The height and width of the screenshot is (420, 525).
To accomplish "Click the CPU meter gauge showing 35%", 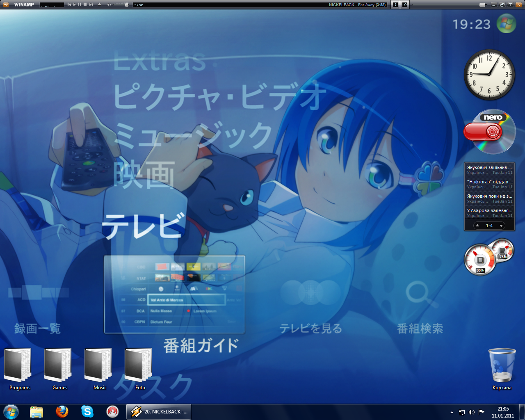I will tap(480, 260).
